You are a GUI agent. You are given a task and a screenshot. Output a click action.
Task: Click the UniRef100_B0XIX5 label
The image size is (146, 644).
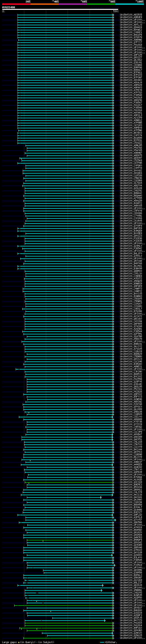tap(131, 294)
